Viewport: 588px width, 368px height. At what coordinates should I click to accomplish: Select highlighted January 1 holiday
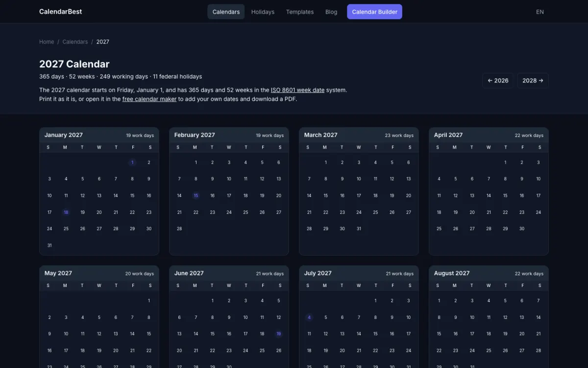(132, 162)
